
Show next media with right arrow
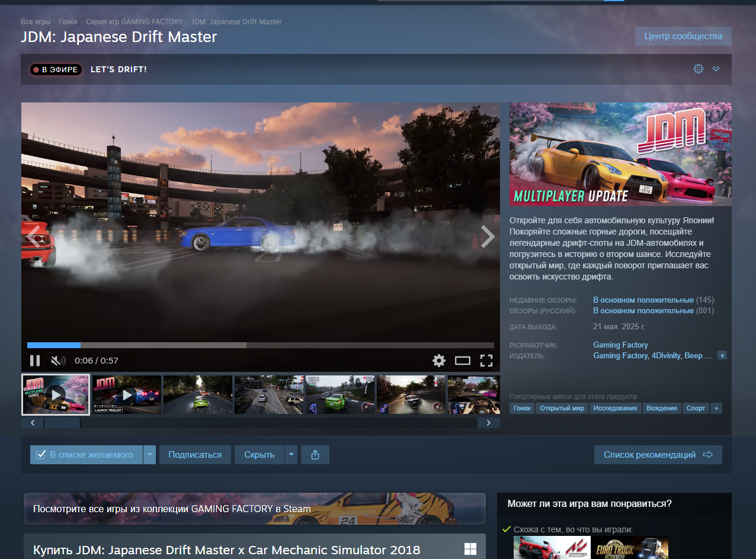(488, 236)
